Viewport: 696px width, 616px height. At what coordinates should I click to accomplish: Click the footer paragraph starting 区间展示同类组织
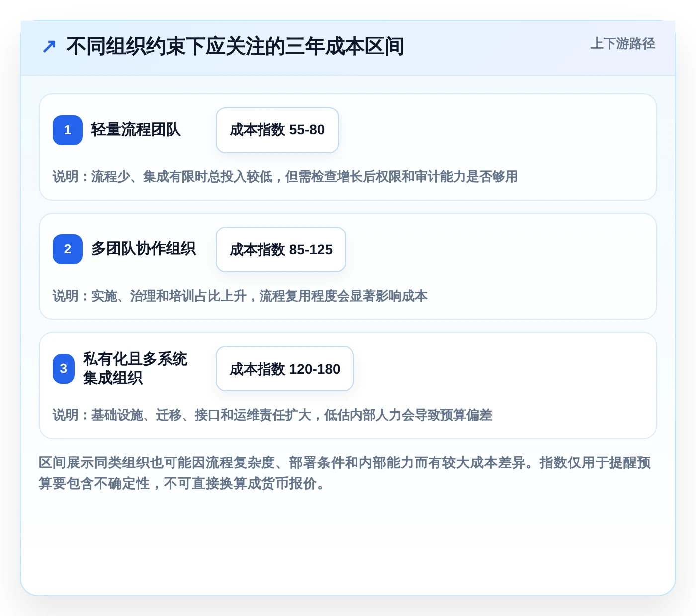(345, 473)
